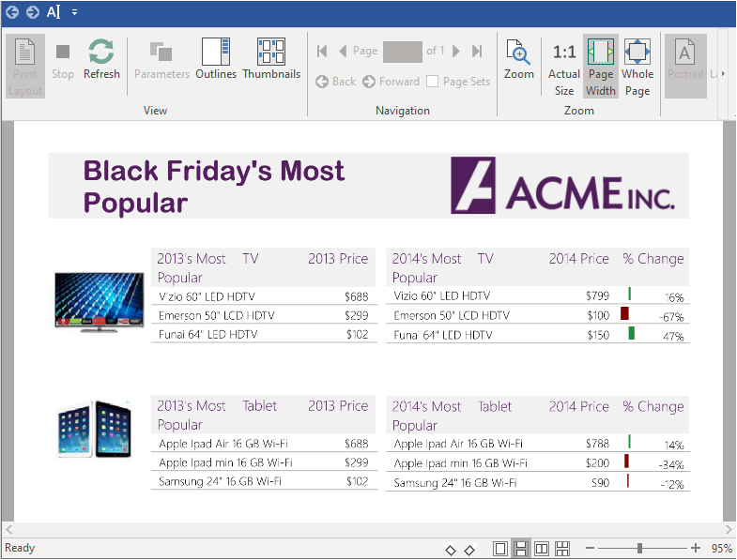Switch to single page view in status bar
The image size is (737, 560).
500,549
